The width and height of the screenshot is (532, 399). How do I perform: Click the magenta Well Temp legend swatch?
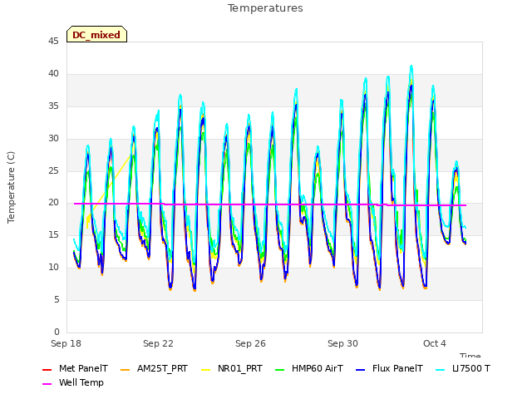47,384
